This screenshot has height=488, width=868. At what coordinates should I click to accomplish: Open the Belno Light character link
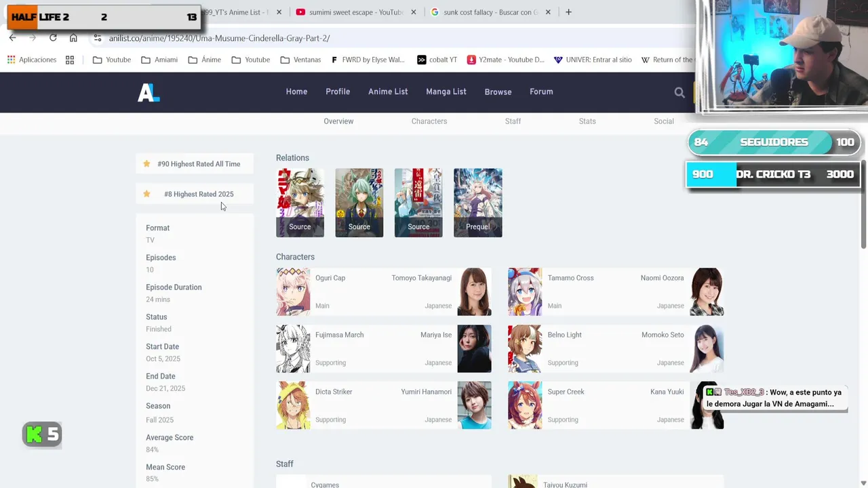pyautogui.click(x=564, y=335)
